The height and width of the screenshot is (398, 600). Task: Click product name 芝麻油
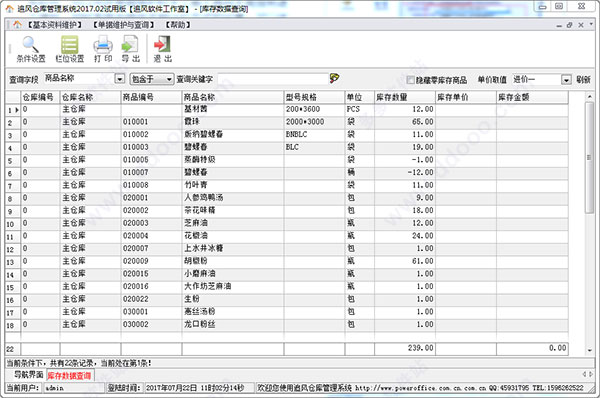[x=196, y=223]
